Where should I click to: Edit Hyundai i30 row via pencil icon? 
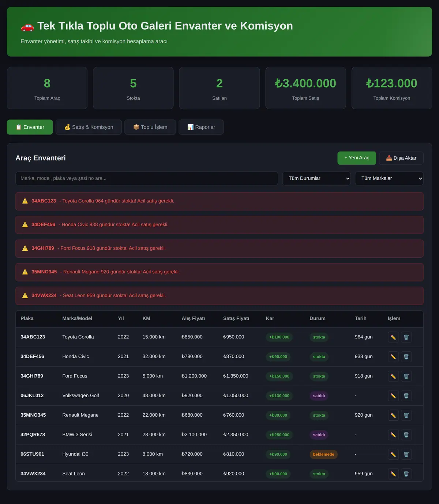coord(393,454)
